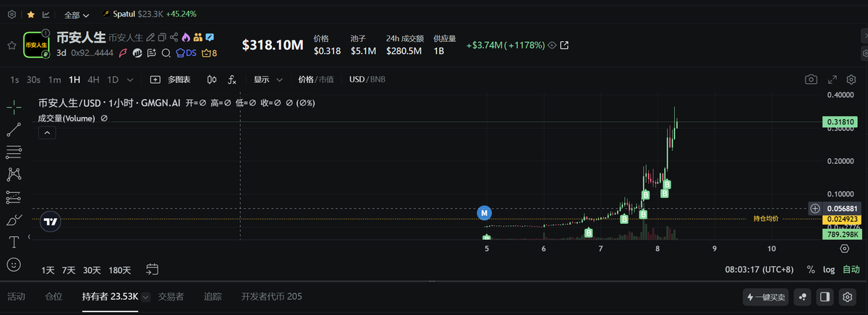Toggle the log scale button
The width and height of the screenshot is (868, 315).
coord(828,269)
